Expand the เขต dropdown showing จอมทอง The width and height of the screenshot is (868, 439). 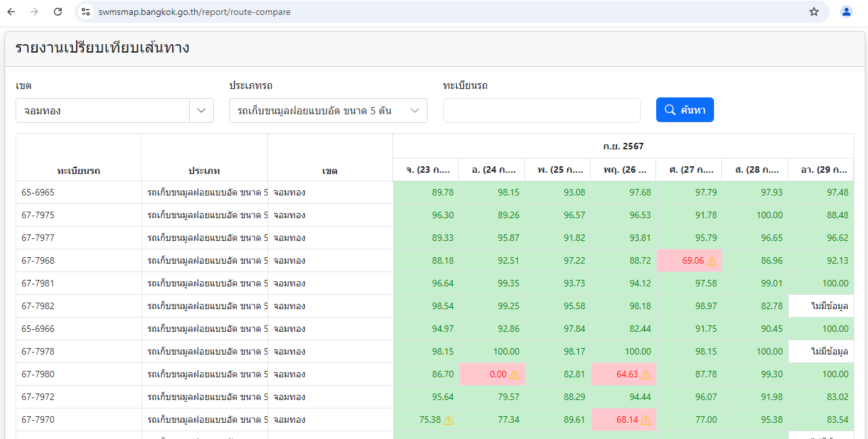[x=103, y=110]
